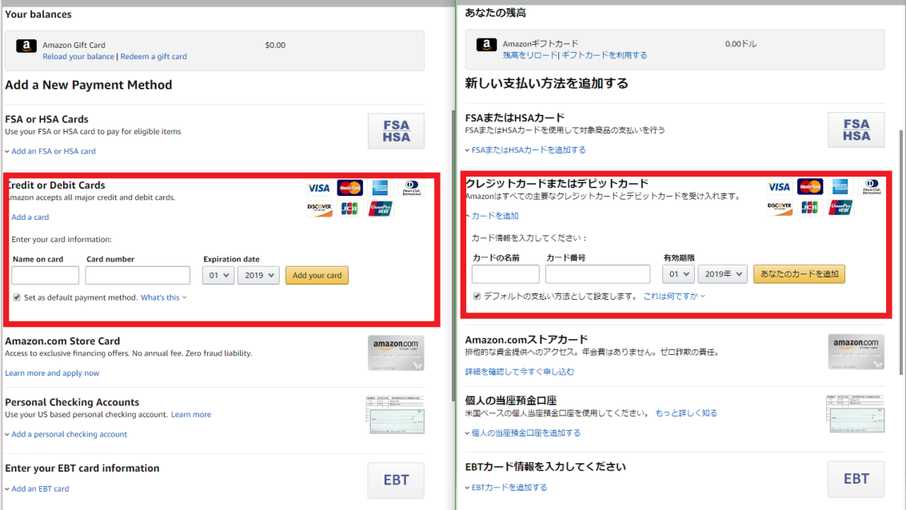Click the JCB logo on English page

[x=350, y=209]
